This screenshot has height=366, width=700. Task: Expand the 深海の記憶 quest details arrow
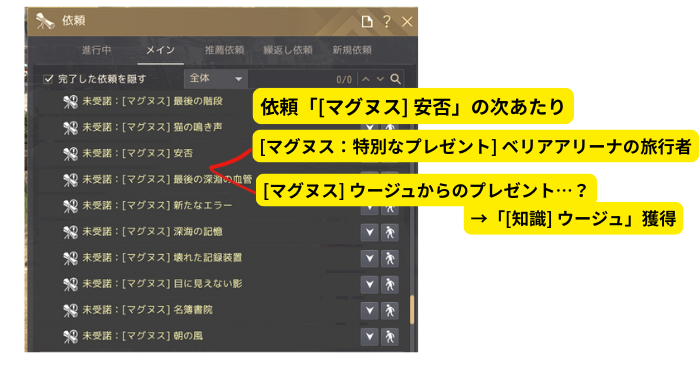[x=370, y=232]
